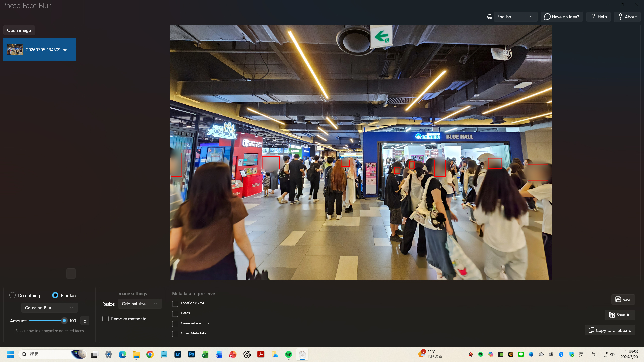Save the image with the disk icon
644x362 pixels.
pos(623,299)
